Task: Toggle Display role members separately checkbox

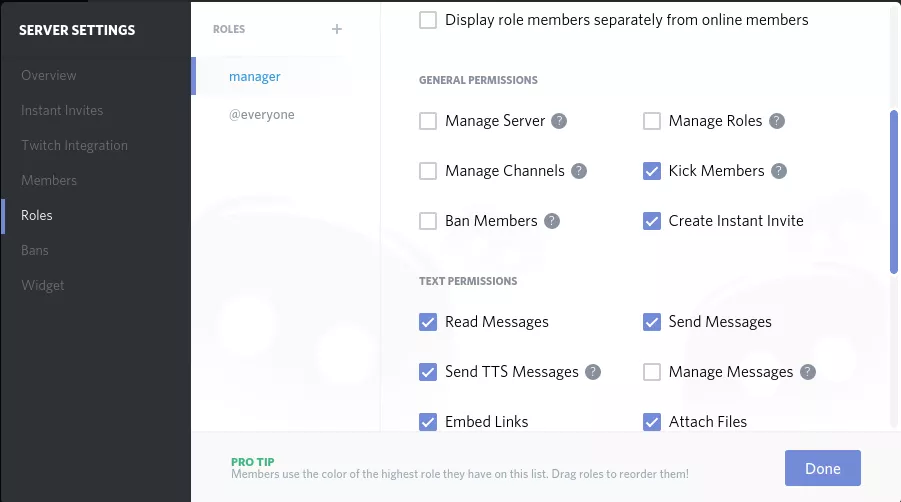Action: click(x=428, y=20)
